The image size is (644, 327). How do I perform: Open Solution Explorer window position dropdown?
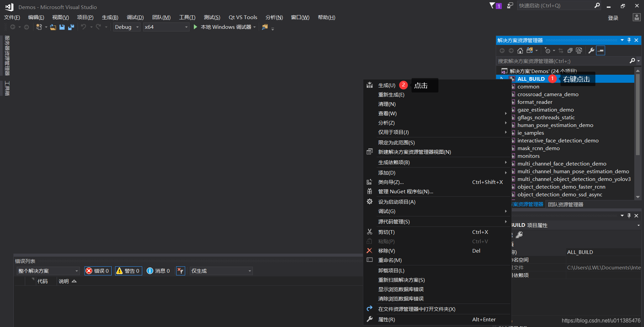tap(622, 40)
